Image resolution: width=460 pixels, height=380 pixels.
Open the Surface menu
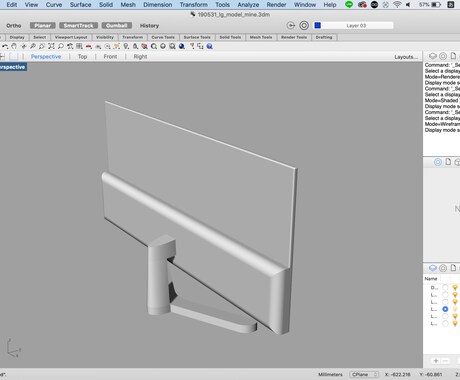[80, 5]
